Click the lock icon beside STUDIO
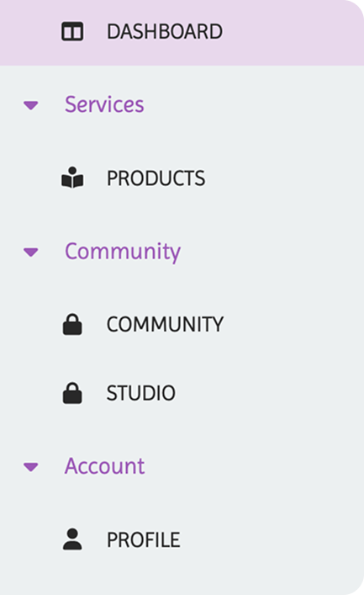This screenshot has height=595, width=364. point(72,393)
